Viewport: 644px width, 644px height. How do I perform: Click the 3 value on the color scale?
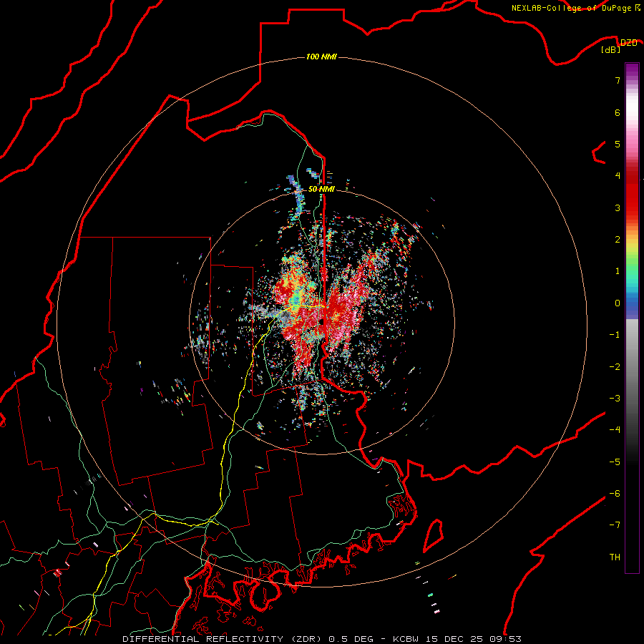[x=618, y=208]
